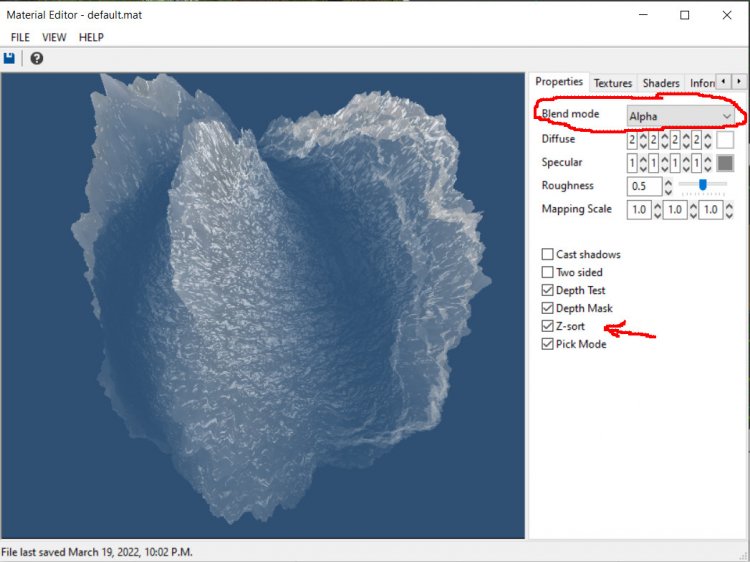Screen dimensions: 750x562
Task: Open the FILE menu
Action: (18, 37)
